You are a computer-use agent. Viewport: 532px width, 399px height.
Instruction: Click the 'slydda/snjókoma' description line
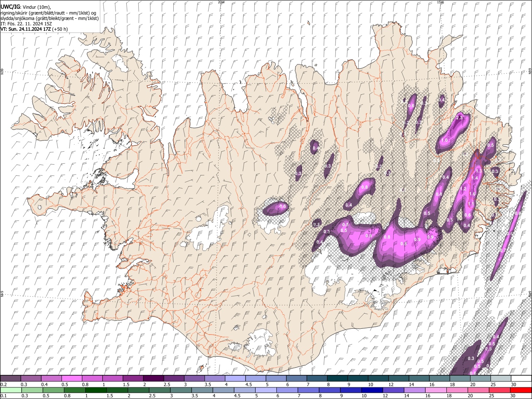point(49,18)
